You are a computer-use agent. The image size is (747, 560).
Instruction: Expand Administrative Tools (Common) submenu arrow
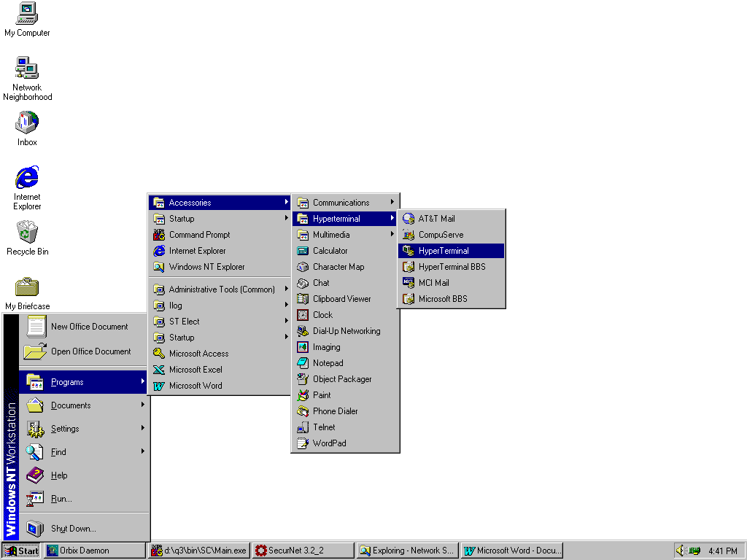[286, 289]
